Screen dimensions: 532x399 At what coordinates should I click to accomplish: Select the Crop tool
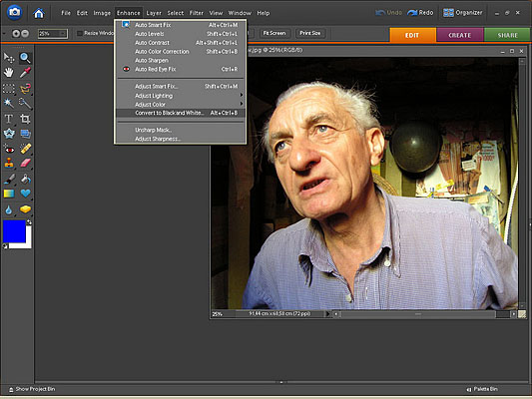25,119
